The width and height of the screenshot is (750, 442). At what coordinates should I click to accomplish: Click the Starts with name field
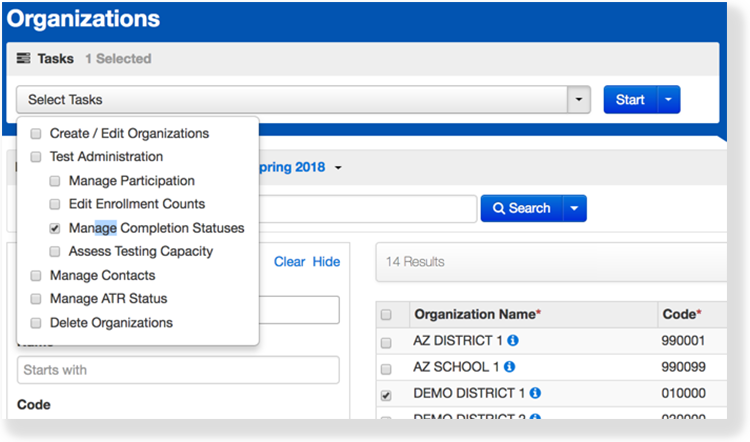pyautogui.click(x=178, y=370)
